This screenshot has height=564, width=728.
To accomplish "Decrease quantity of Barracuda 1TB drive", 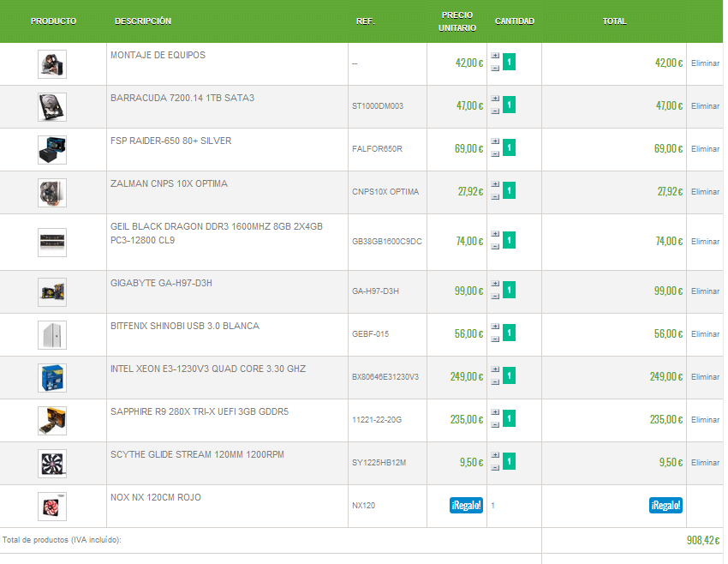I will [x=495, y=111].
